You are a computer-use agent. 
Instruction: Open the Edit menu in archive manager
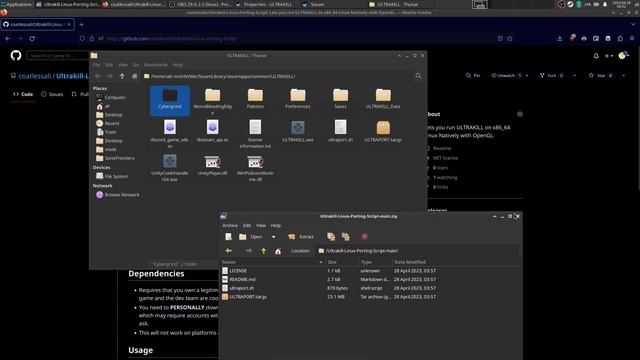(x=247, y=225)
